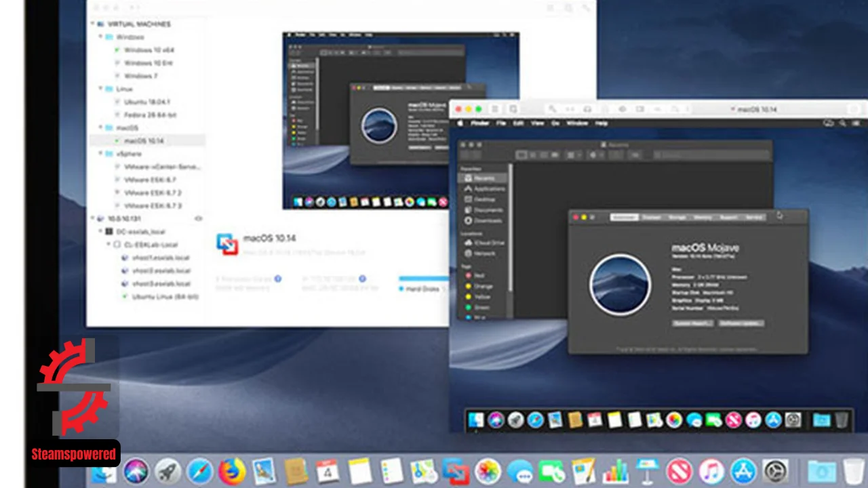Open Safari in the guest VM Dock
This screenshot has height=488, width=868.
(536, 420)
